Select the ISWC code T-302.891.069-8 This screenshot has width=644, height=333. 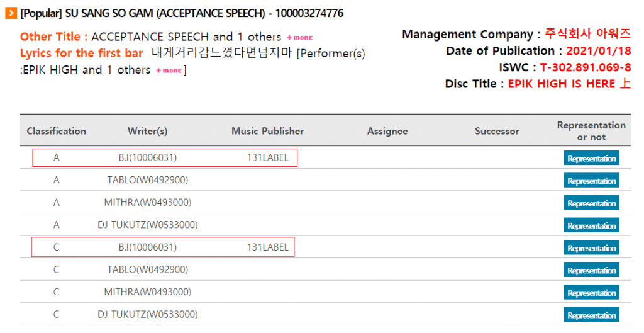tap(586, 67)
